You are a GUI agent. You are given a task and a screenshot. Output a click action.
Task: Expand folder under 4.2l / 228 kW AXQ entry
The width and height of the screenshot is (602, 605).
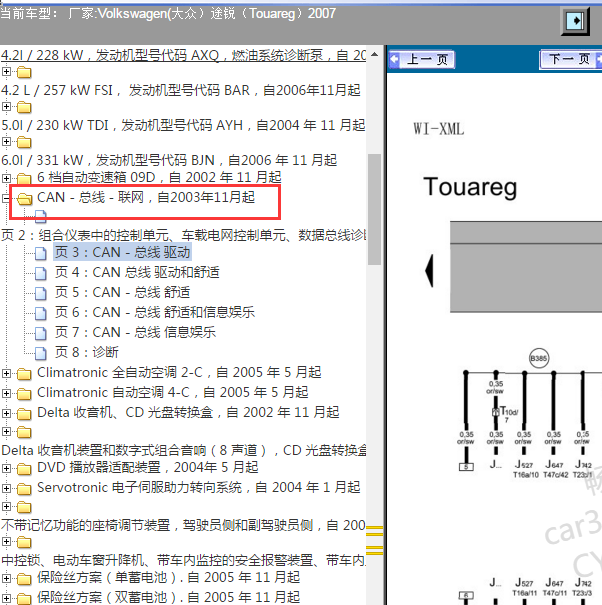pos(6,71)
